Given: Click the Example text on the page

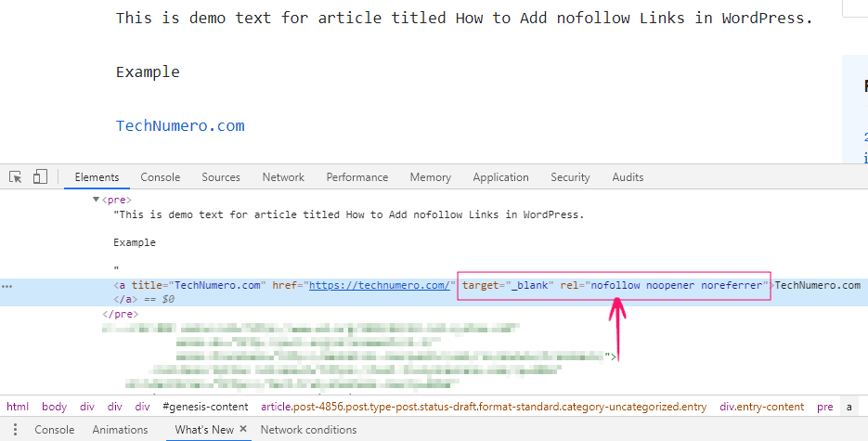Looking at the screenshot, I should coord(148,71).
